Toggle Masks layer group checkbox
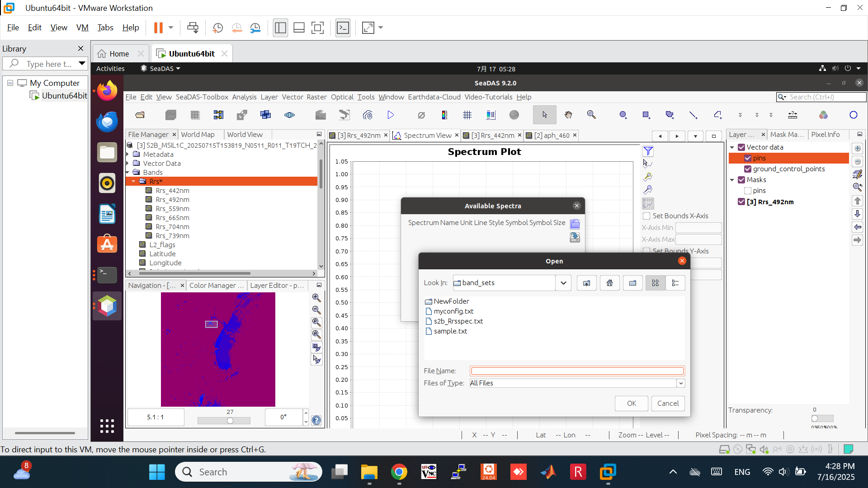Image resolution: width=868 pixels, height=488 pixels. click(741, 180)
